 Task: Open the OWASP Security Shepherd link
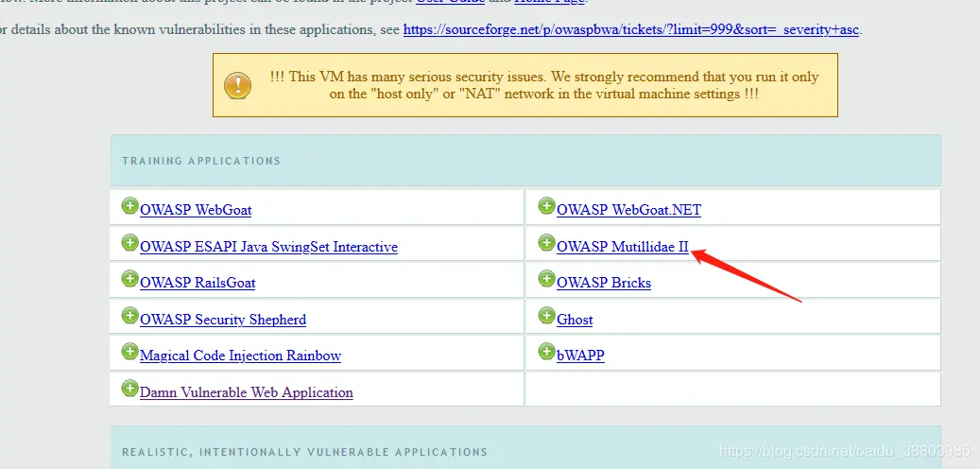point(223,321)
